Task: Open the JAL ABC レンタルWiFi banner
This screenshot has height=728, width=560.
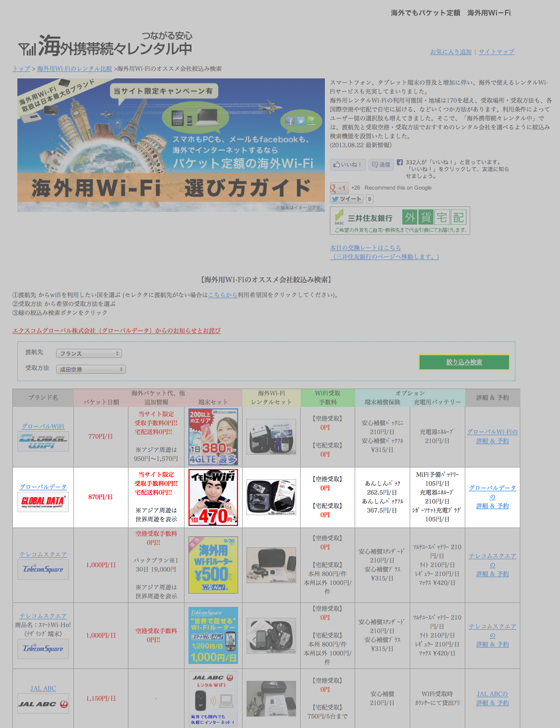Action: coord(213,699)
